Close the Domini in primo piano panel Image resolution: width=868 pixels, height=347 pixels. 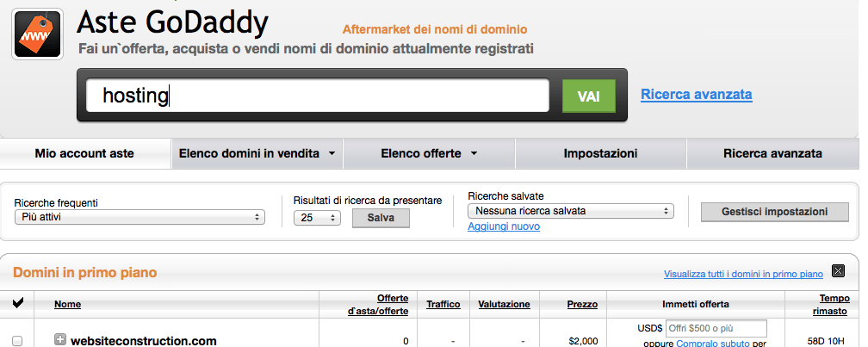(839, 271)
